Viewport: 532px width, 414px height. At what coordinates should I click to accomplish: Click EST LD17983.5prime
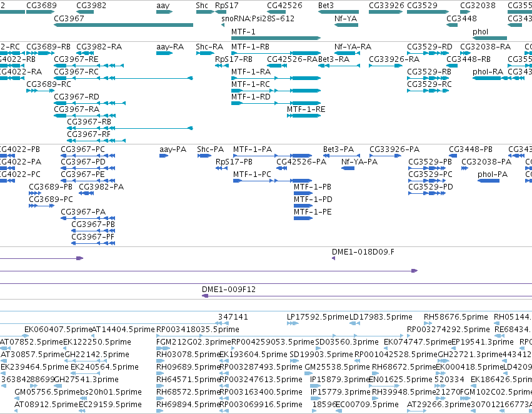354,323
